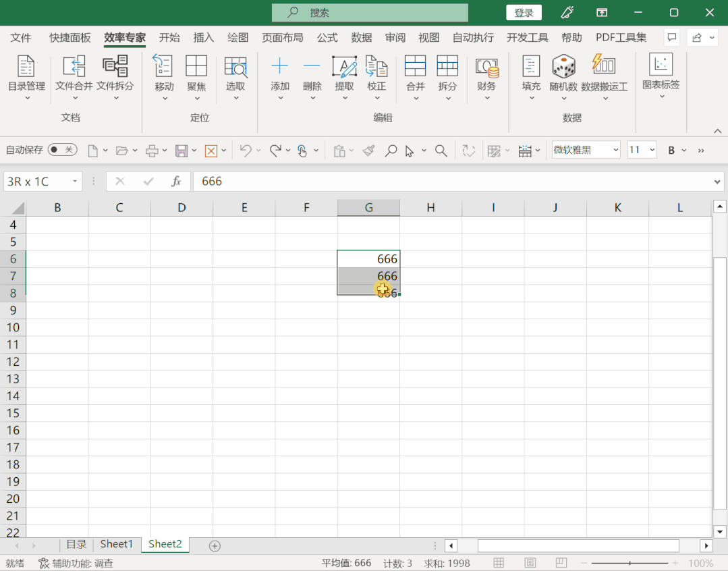The width and height of the screenshot is (728, 571).
Task: Open the 财务 finance tool
Action: click(486, 67)
